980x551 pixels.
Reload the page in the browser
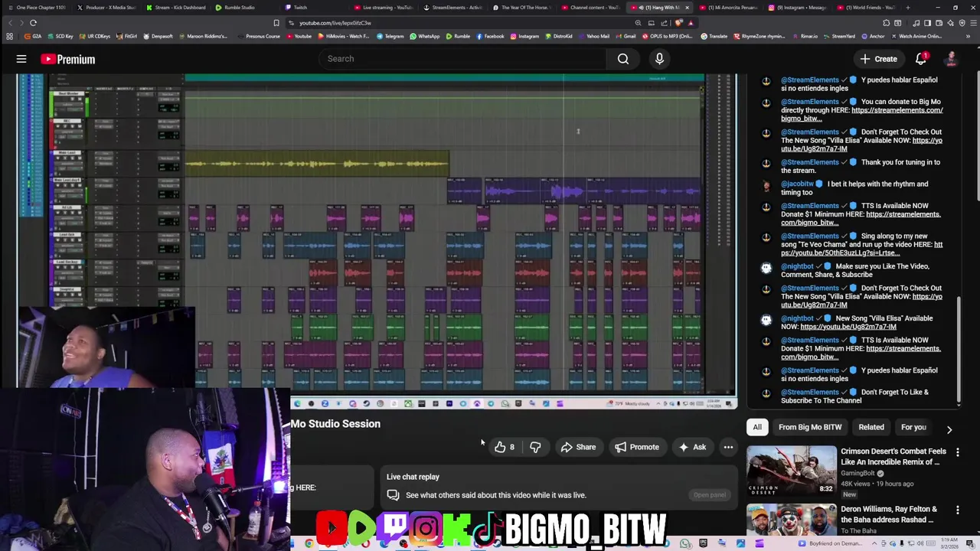tap(33, 23)
